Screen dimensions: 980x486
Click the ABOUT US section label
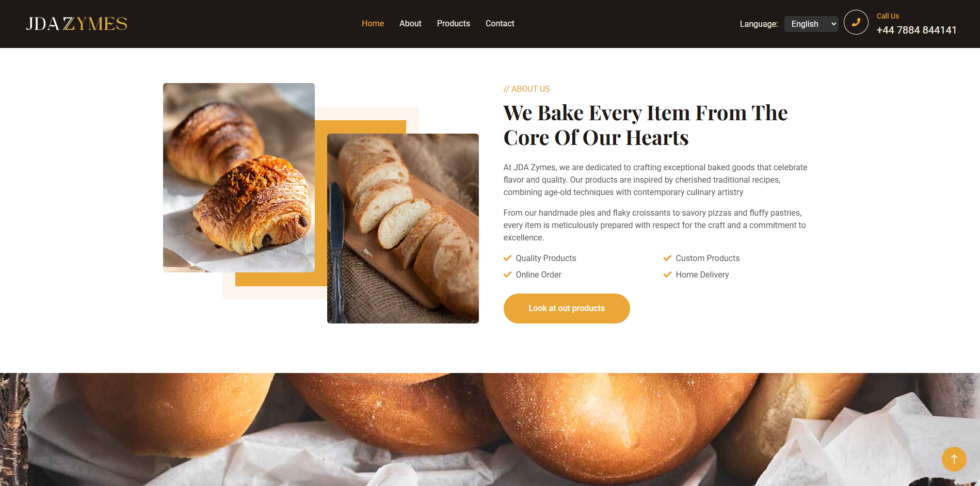point(526,89)
